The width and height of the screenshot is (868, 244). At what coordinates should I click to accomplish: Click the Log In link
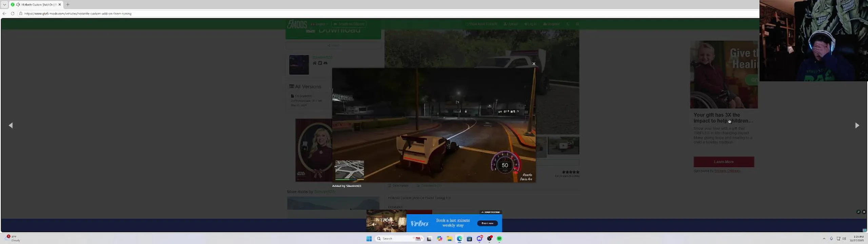530,24
